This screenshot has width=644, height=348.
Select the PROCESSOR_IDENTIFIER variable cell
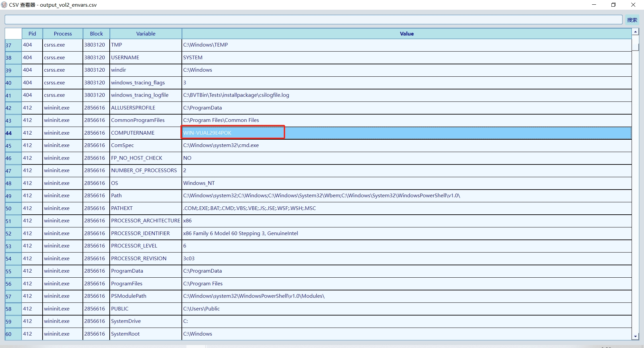click(x=146, y=233)
